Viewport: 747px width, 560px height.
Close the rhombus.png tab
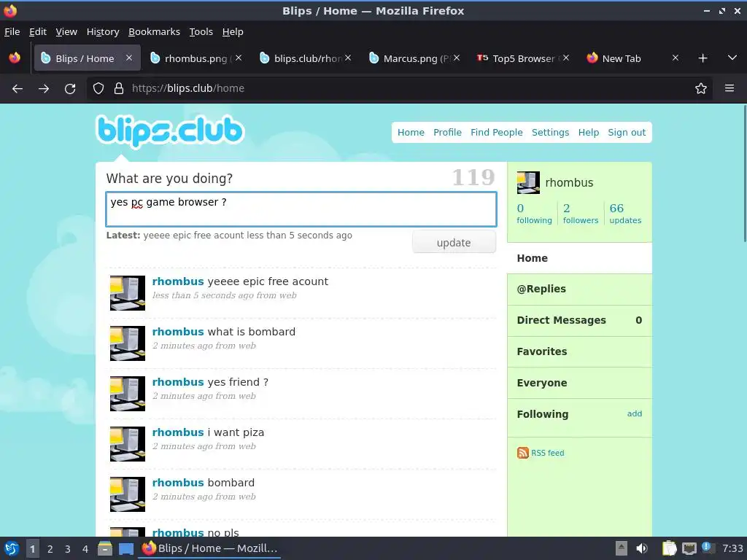(239, 58)
